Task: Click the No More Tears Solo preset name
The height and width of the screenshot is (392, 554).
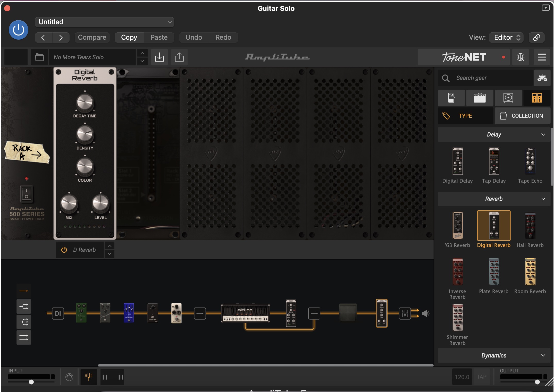Action: click(92, 57)
